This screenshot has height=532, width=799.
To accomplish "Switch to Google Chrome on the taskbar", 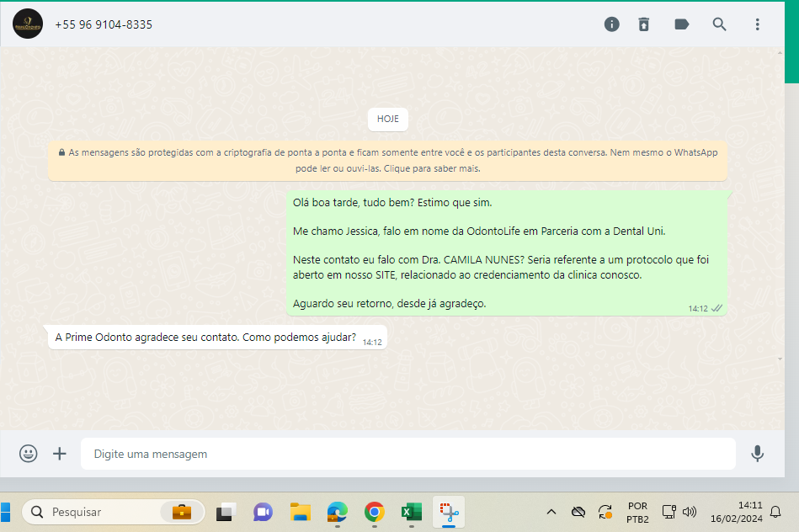I will coord(375,512).
